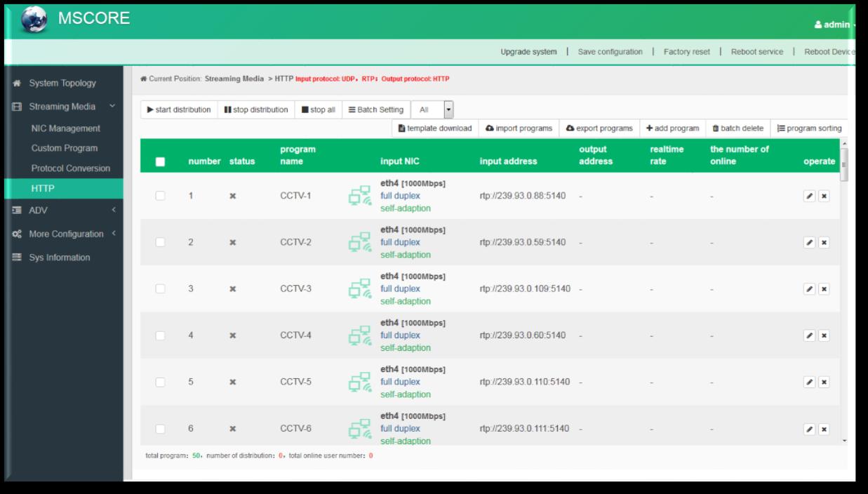Open the admin account menu
Viewport: 868px width, 494px height.
(x=834, y=25)
